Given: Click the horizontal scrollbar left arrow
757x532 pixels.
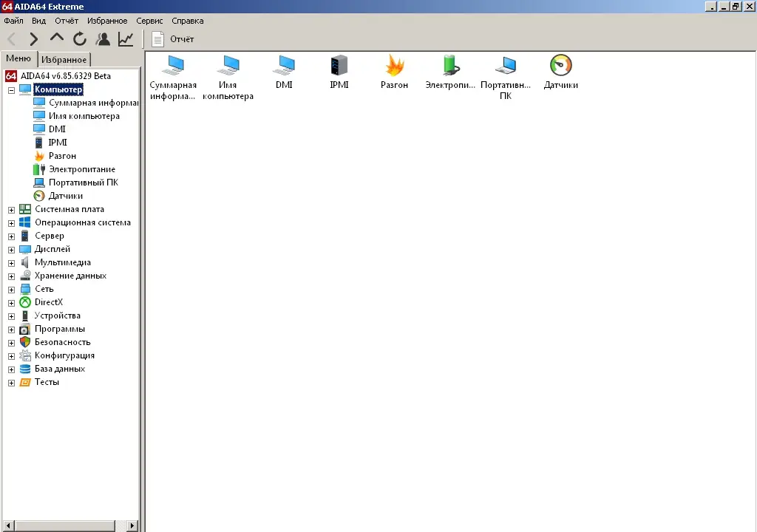Looking at the screenshot, I should [x=8, y=526].
